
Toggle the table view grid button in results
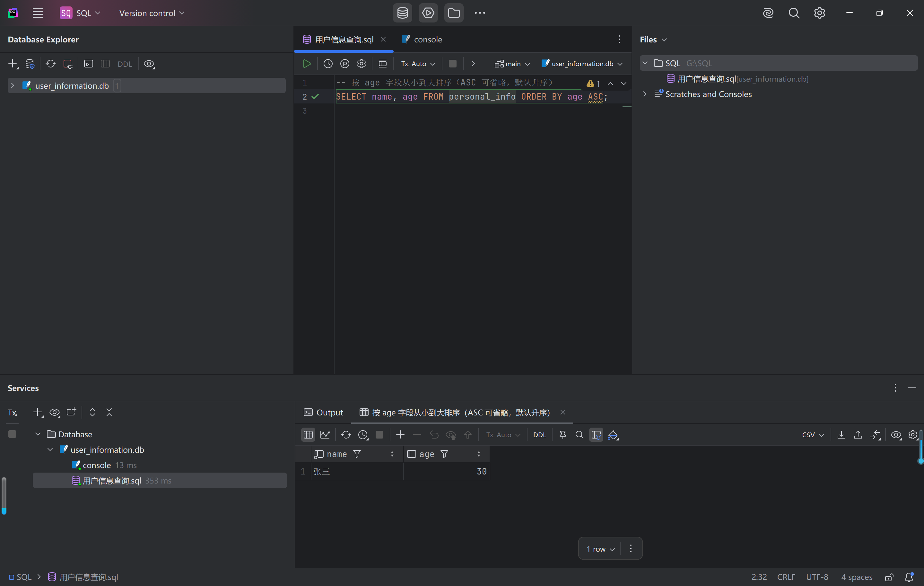coord(308,435)
